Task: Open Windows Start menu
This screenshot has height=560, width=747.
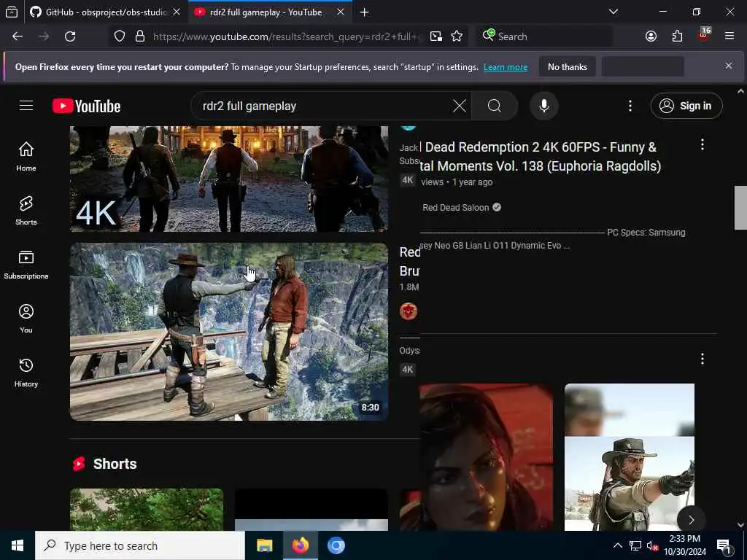Action: click(x=18, y=545)
